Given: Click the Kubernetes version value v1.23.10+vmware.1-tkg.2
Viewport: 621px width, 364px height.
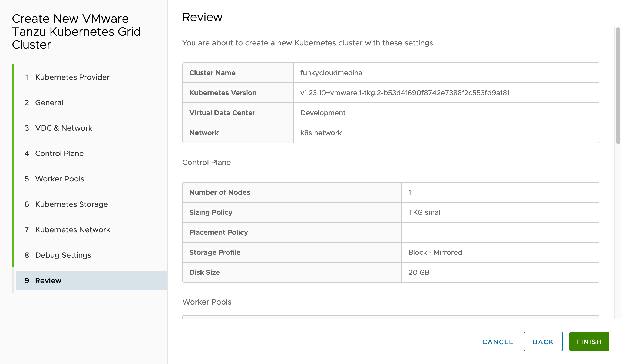Looking at the screenshot, I should (x=405, y=93).
